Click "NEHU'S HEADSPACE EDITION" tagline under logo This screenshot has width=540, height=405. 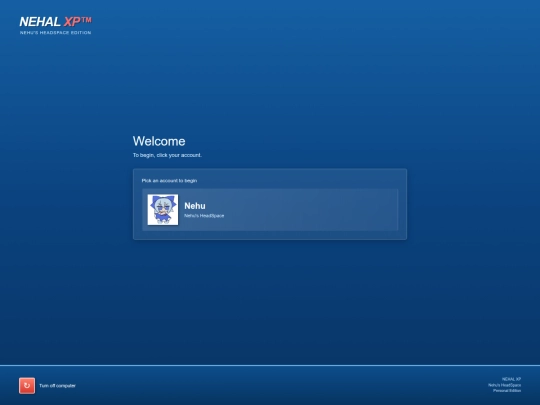[x=55, y=33]
